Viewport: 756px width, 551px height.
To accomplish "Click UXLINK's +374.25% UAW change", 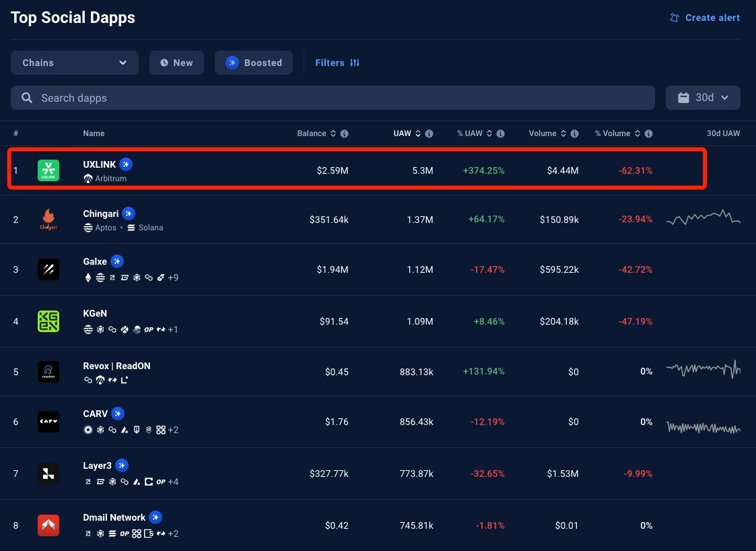I will (x=483, y=170).
